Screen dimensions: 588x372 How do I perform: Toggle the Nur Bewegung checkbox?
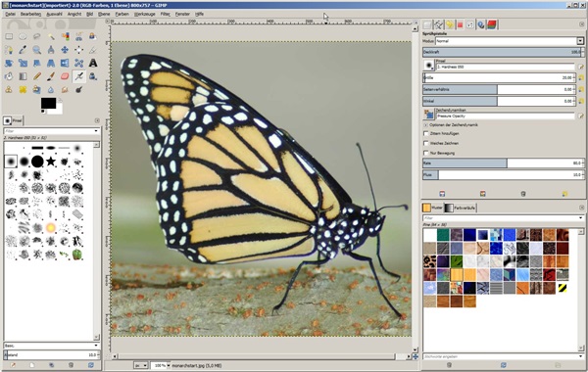tap(426, 153)
